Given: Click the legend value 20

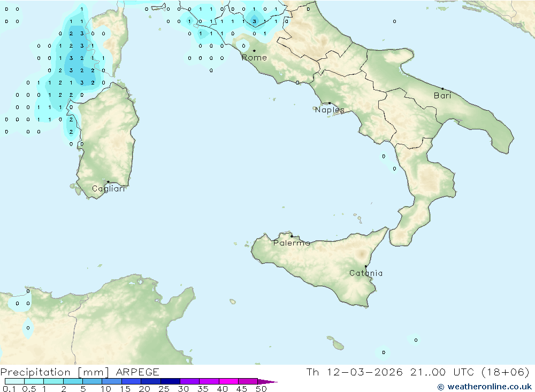Looking at the screenshot, I should (x=144, y=389).
